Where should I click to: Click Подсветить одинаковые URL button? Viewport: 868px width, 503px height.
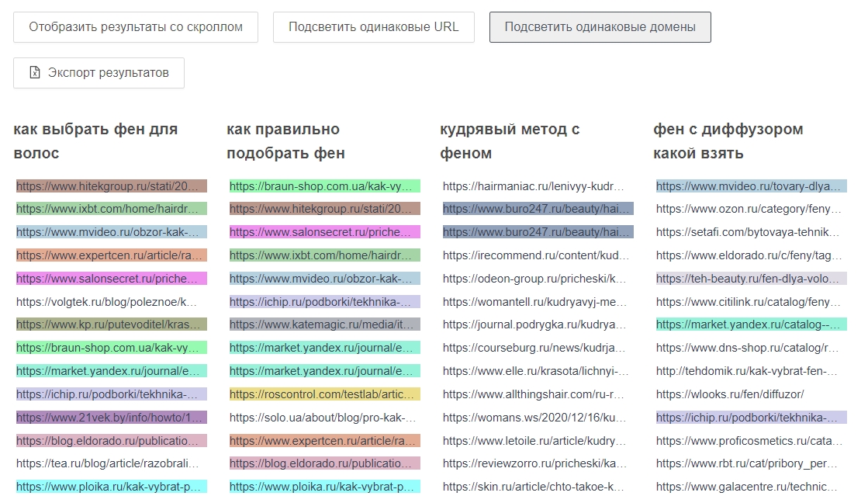[373, 26]
